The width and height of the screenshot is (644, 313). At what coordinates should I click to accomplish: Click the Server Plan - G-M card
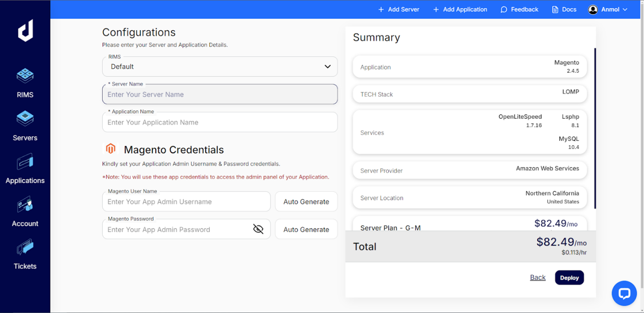point(470,224)
